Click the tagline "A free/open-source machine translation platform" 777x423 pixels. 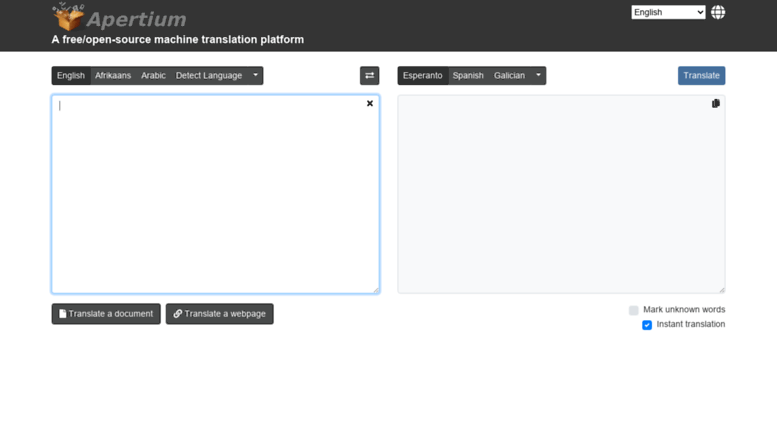[178, 40]
